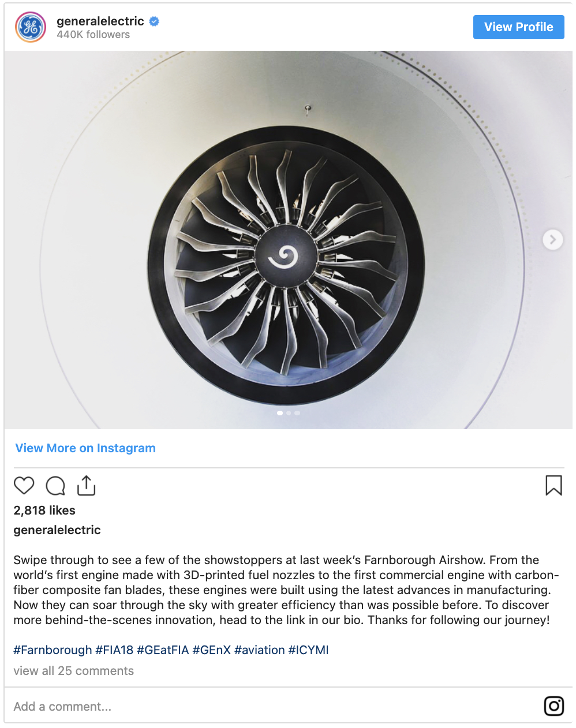
Task: Select the first carousel dot indicator
Action: 280,413
